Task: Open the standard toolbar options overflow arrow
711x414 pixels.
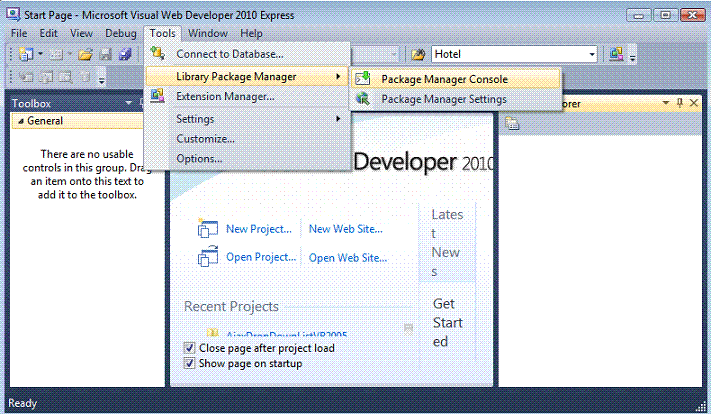Action: (633, 57)
